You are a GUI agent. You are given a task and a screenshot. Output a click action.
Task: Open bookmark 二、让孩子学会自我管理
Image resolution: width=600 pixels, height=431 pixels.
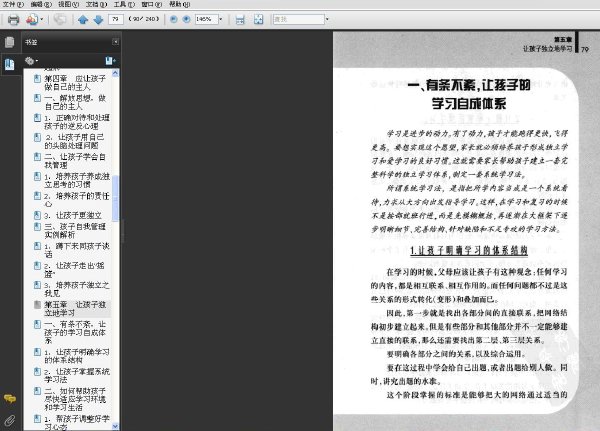[75, 161]
